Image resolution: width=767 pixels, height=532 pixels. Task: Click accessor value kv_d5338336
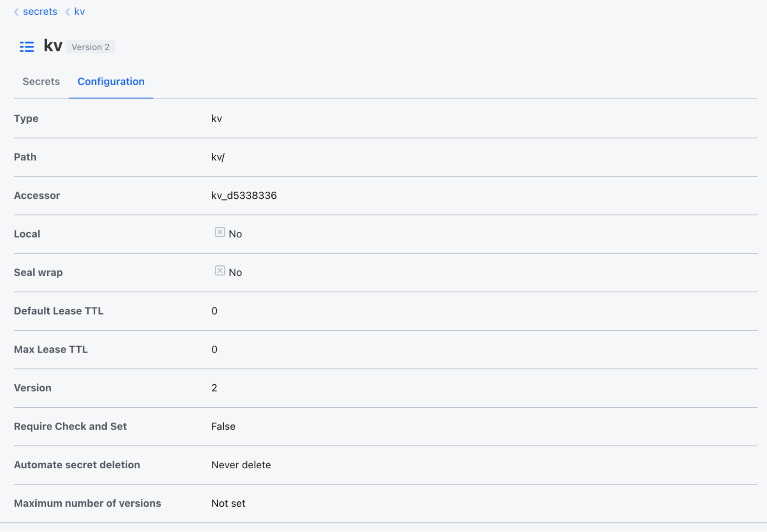(244, 196)
